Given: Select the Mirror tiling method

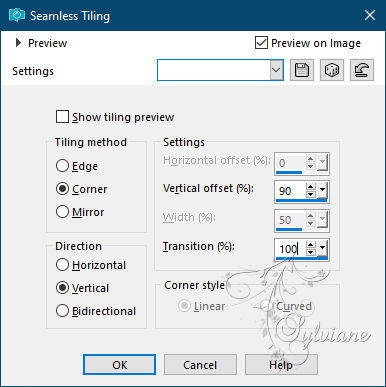Looking at the screenshot, I should tap(62, 212).
